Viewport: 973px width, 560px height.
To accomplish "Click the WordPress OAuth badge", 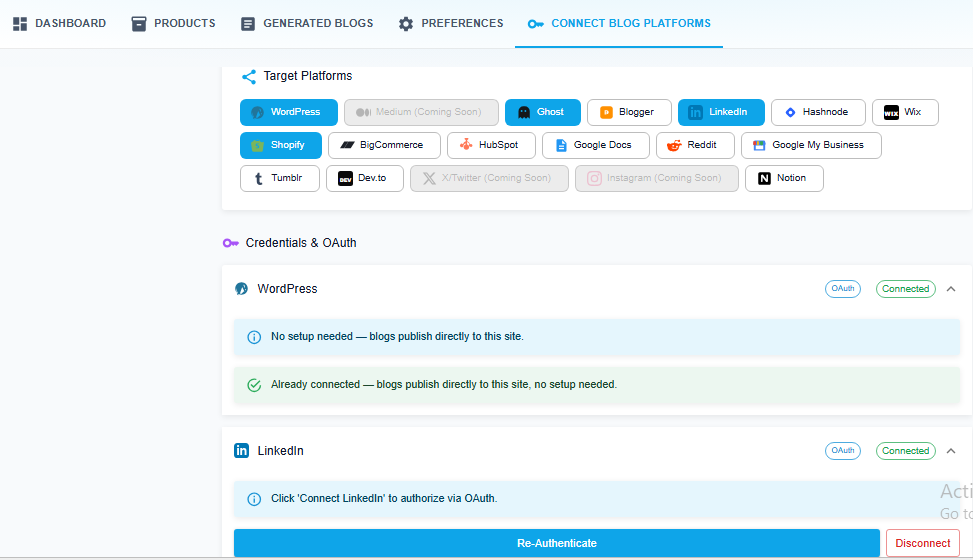I will pos(843,289).
